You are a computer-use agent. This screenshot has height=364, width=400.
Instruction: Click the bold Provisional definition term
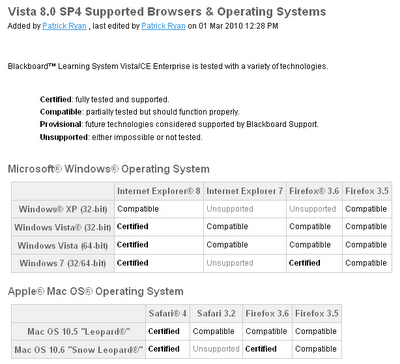click(61, 124)
